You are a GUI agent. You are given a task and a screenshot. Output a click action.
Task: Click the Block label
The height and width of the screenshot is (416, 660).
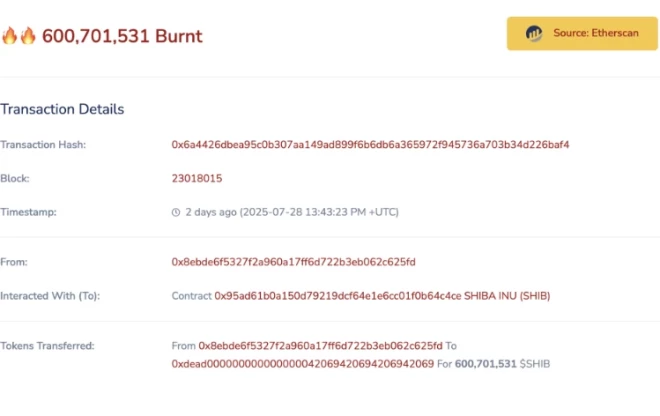click(15, 179)
